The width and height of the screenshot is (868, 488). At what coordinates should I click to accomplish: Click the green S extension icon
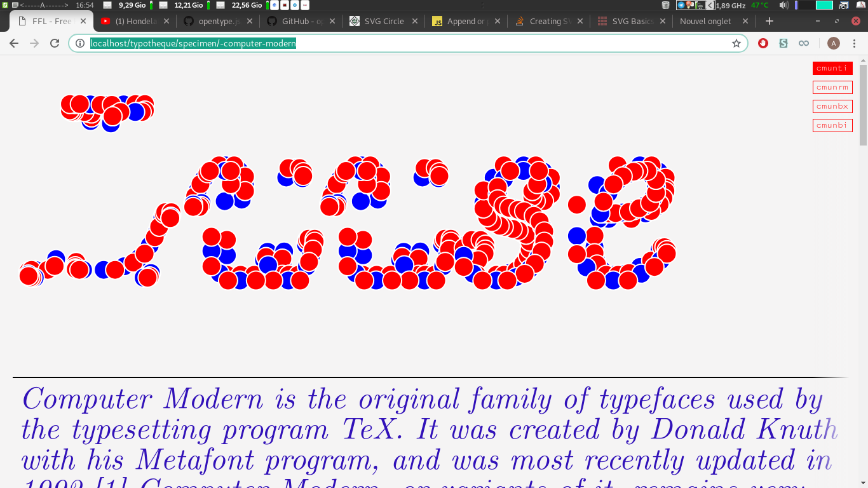pos(783,43)
